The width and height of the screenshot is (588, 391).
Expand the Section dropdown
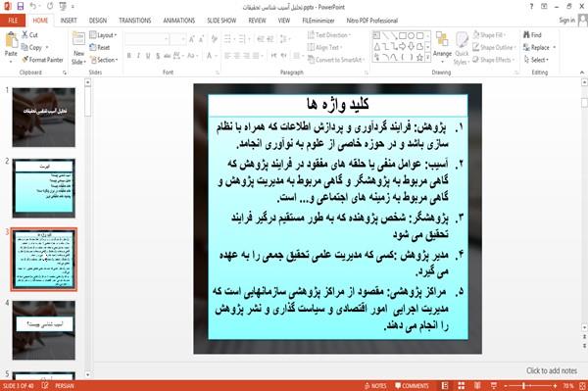pos(104,60)
